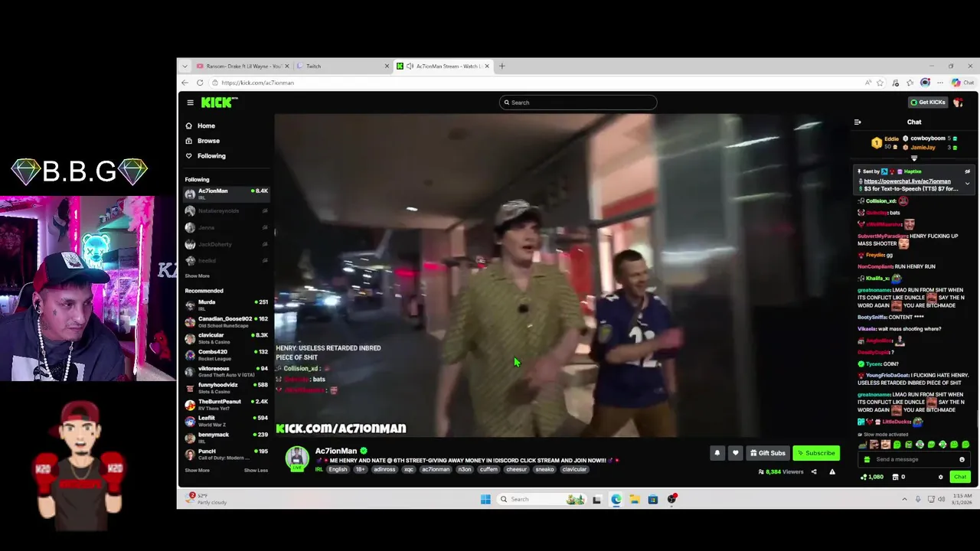Click the English tag

click(338, 470)
